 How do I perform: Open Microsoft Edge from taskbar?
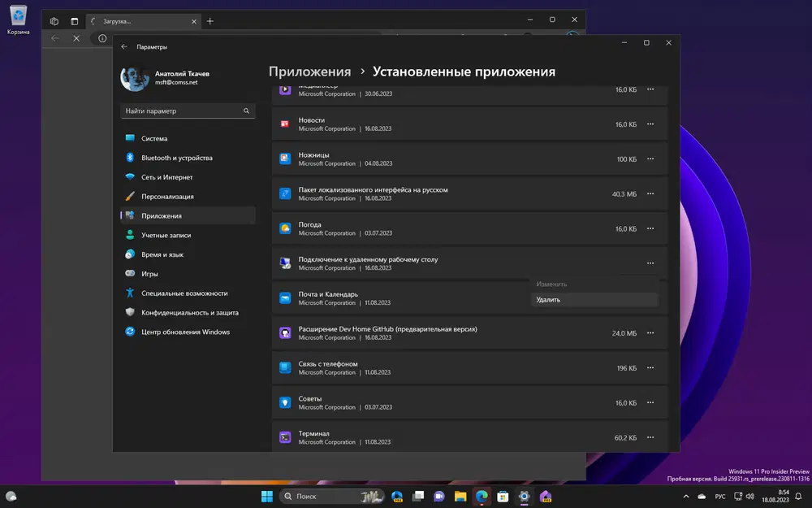(482, 496)
